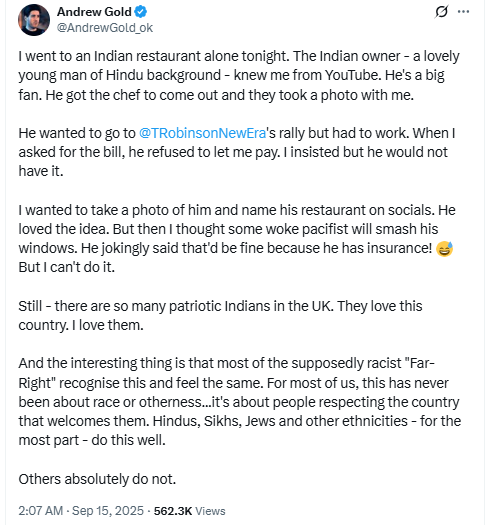Click the 562.3K view count number
Viewport: 489px width, 525px height.
tap(173, 511)
